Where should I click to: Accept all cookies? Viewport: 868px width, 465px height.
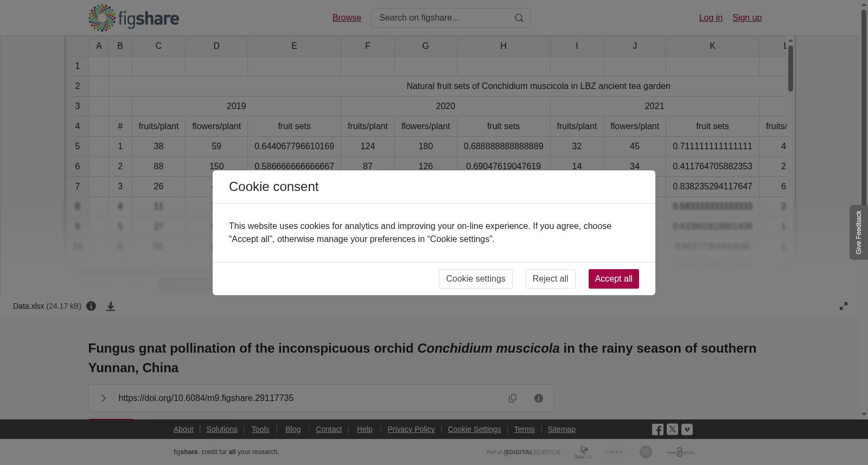[614, 279]
